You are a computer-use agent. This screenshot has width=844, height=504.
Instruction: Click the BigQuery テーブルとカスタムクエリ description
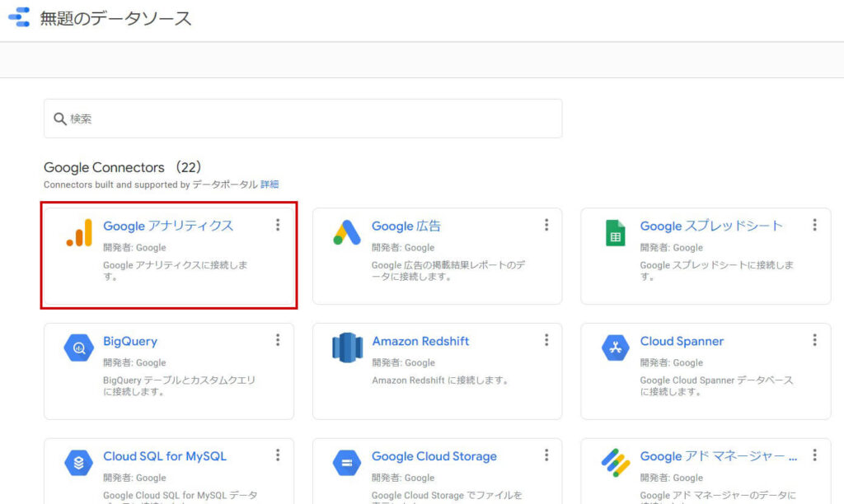coord(179,385)
